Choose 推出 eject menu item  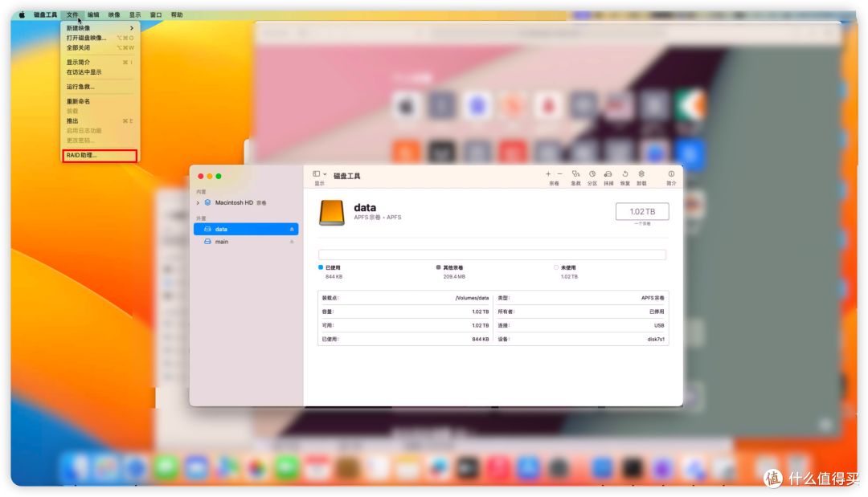[100, 121]
